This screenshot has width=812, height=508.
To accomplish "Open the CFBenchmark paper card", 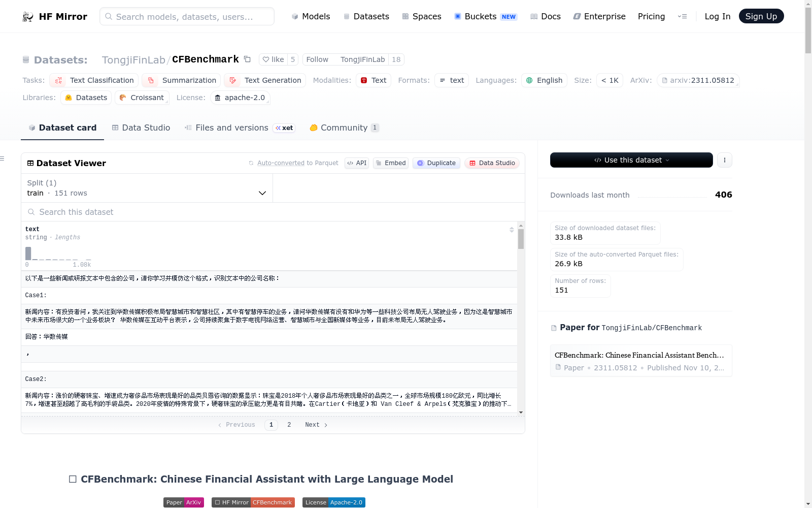I will pos(641,361).
